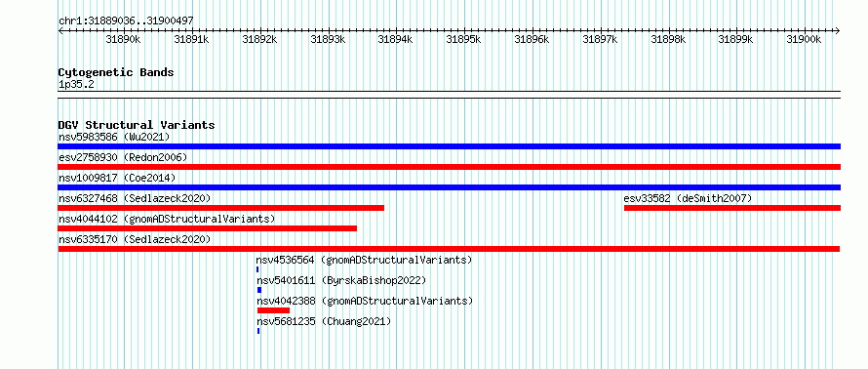Click the DGV Structural Variants track title
Screen dimensions: 868x369
tap(137, 125)
